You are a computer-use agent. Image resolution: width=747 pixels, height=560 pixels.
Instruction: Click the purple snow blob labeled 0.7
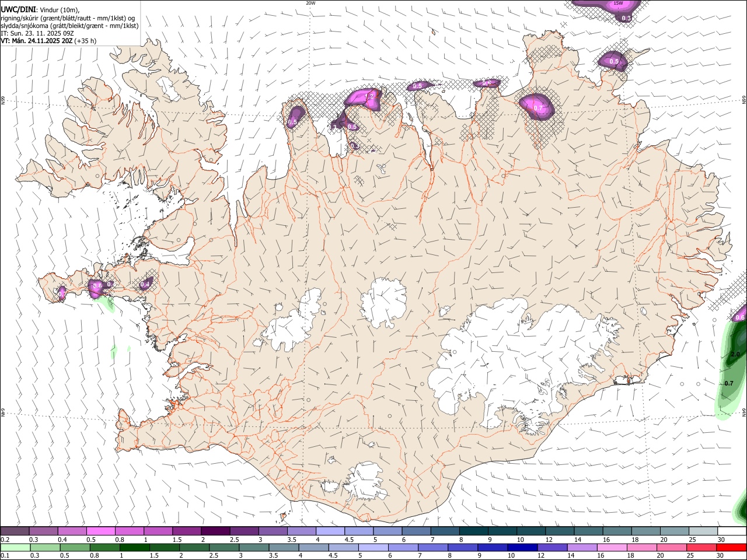pyautogui.click(x=536, y=106)
